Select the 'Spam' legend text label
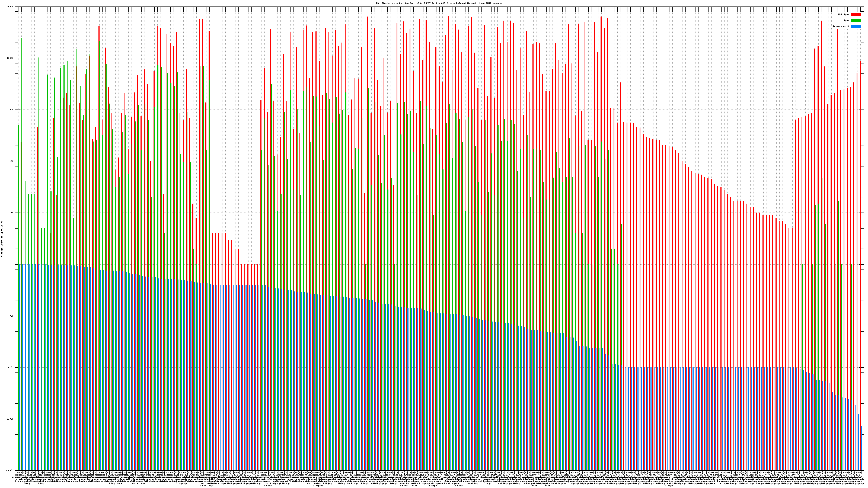 846,21
